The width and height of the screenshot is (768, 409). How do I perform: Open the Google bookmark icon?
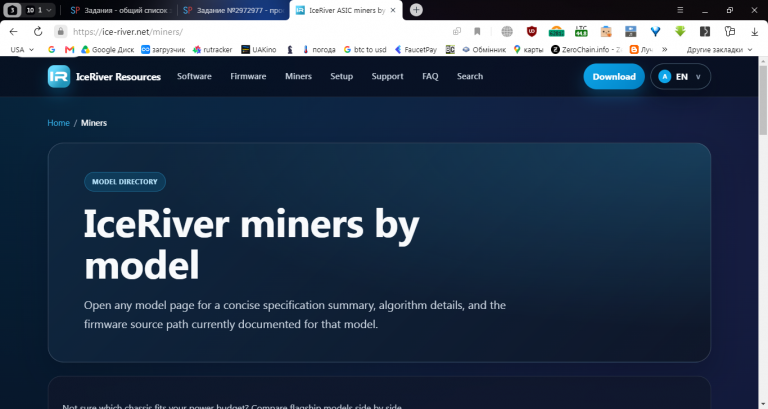coord(51,49)
